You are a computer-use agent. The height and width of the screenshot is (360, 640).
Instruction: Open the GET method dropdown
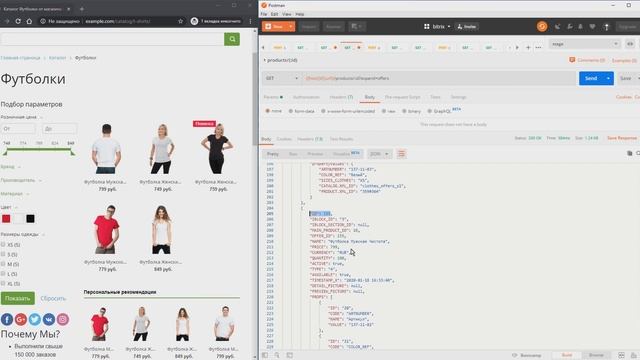point(281,78)
